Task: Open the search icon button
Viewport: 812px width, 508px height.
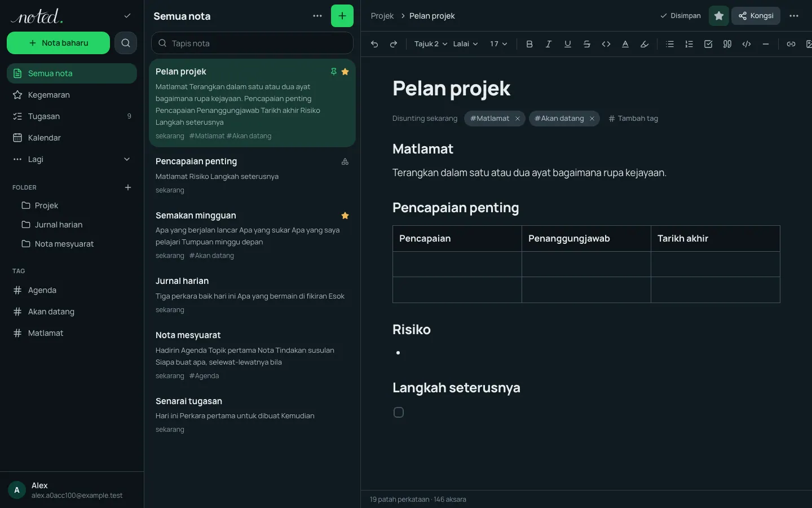Action: click(x=126, y=43)
